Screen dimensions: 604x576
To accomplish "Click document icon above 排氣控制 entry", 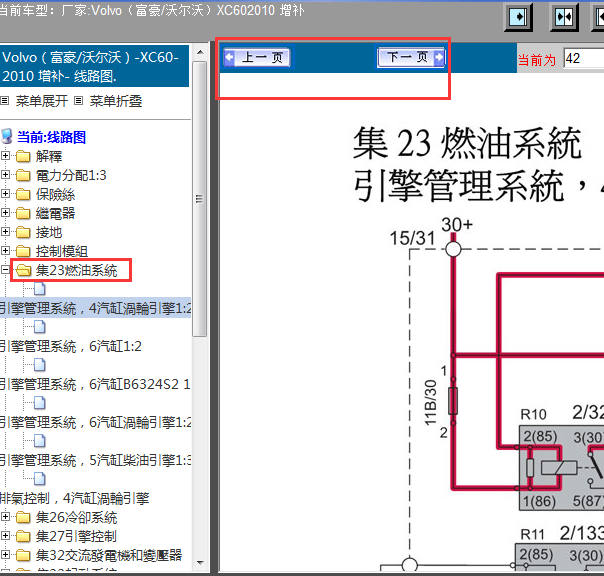I will [40, 479].
